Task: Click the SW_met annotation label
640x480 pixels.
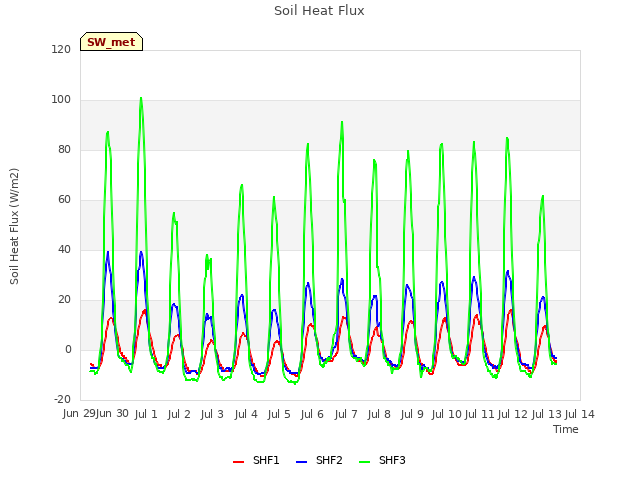Action: click(x=111, y=42)
